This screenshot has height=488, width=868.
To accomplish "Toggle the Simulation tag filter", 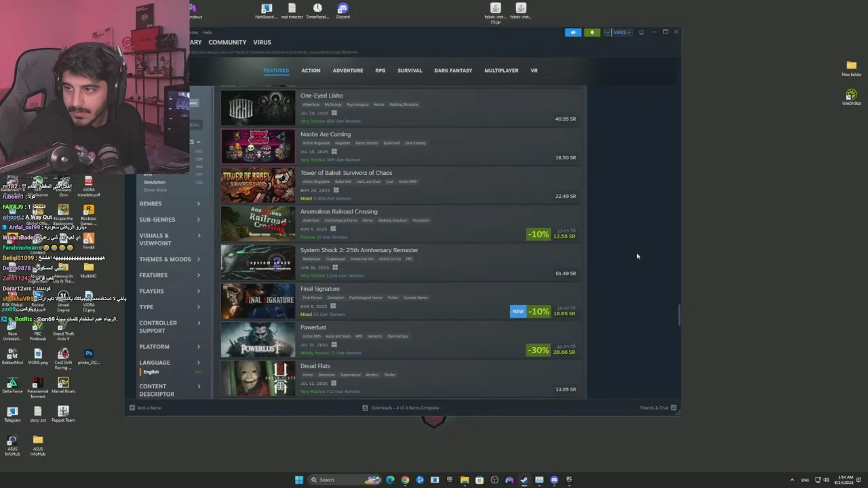I will (x=154, y=182).
